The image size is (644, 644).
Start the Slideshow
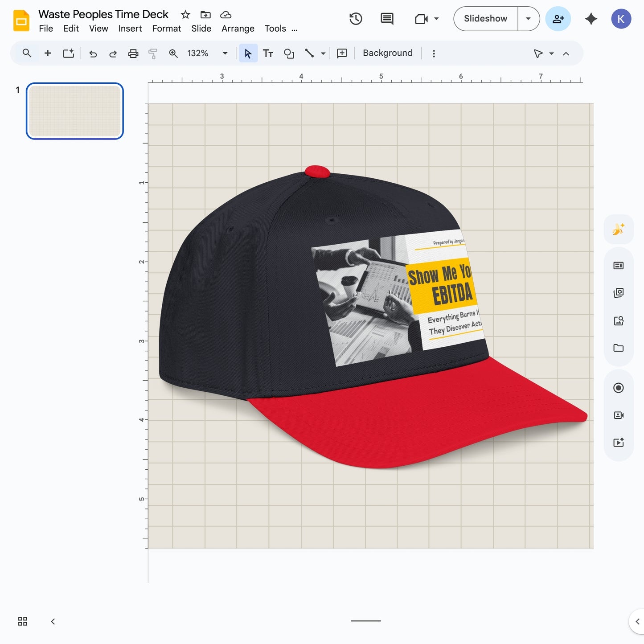point(485,19)
